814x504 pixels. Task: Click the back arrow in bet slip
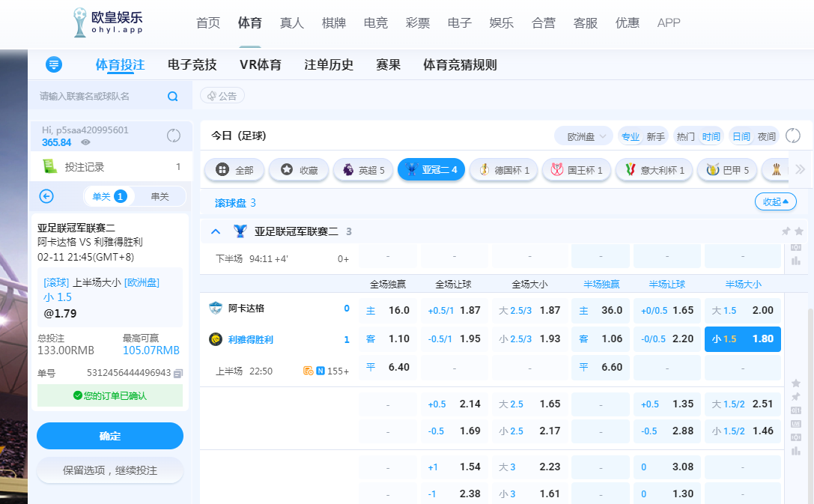(46, 196)
